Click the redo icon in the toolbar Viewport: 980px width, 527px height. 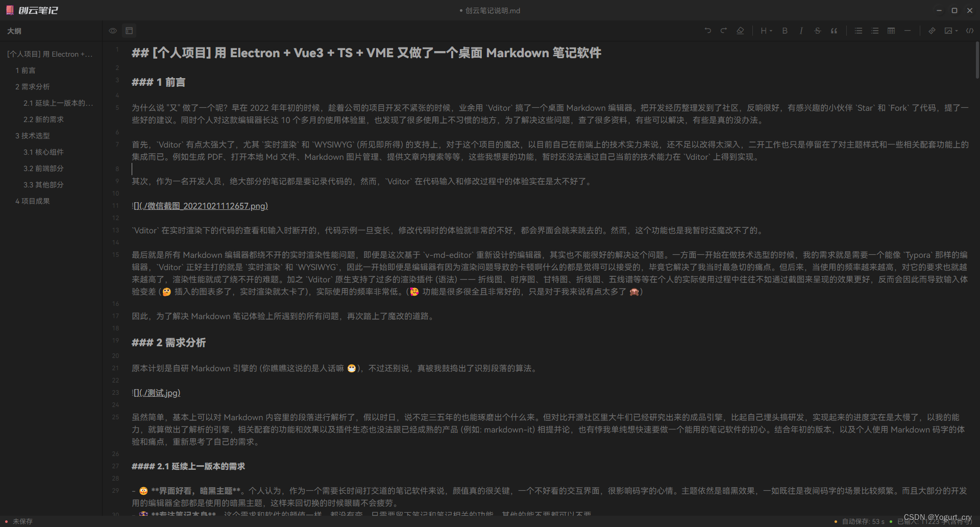(723, 31)
